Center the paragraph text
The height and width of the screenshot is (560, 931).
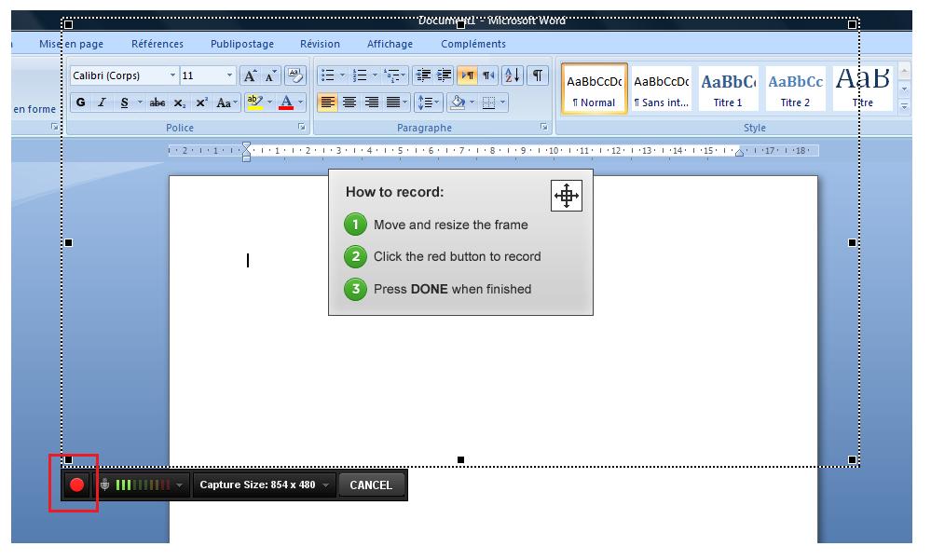click(349, 102)
